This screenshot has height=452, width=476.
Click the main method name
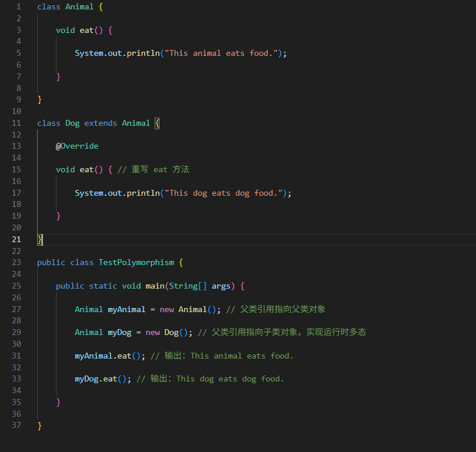tap(155, 286)
